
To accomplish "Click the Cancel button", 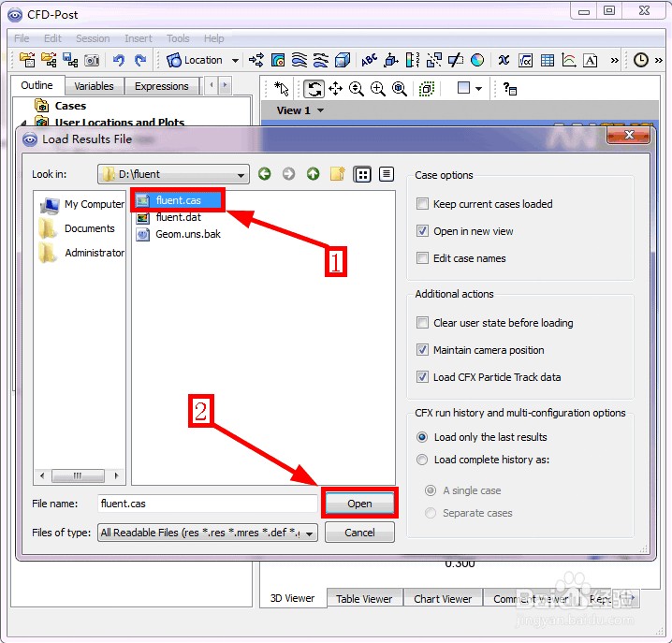I will [359, 533].
